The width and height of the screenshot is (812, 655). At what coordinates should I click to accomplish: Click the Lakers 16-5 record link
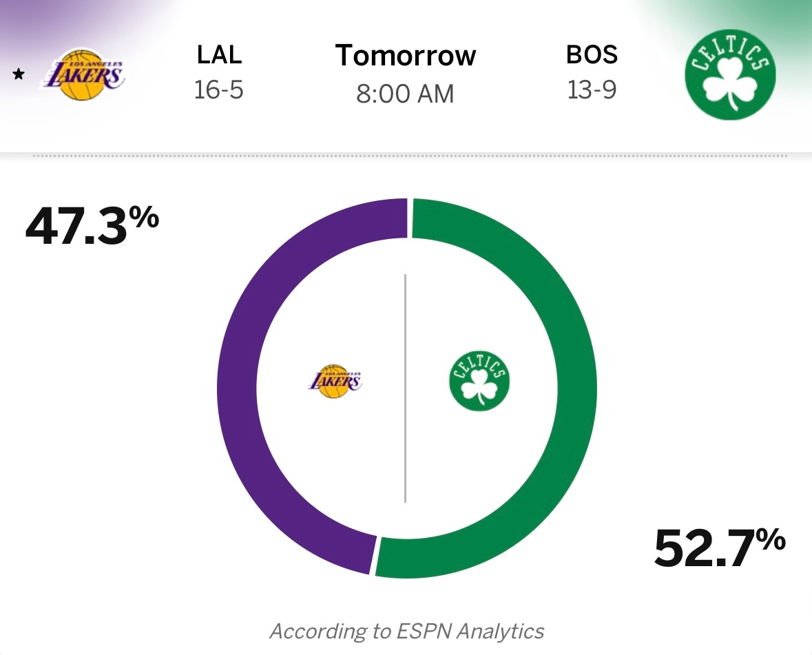pyautogui.click(x=218, y=90)
